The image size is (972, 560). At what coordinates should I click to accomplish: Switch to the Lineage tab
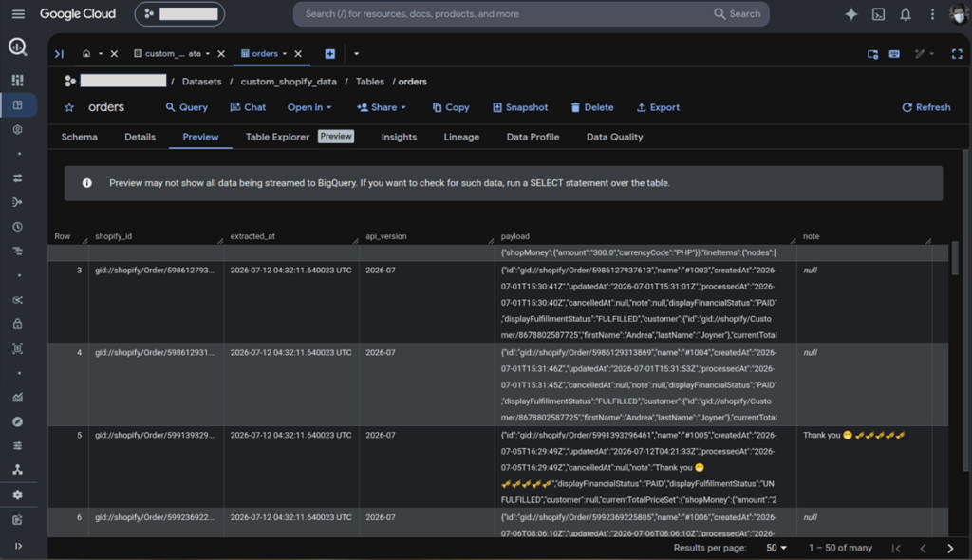(x=461, y=137)
